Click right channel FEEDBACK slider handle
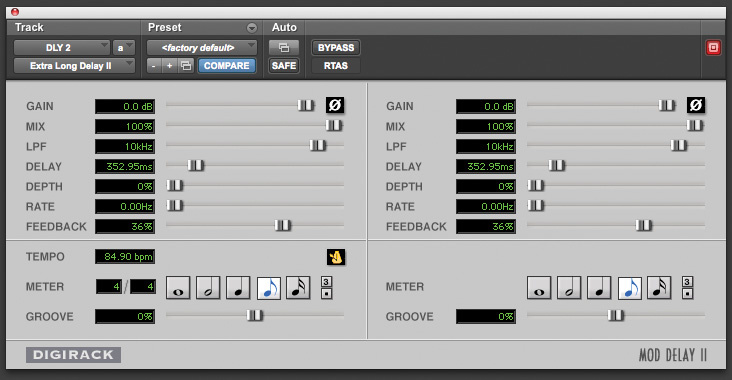The image size is (732, 380). [x=643, y=226]
